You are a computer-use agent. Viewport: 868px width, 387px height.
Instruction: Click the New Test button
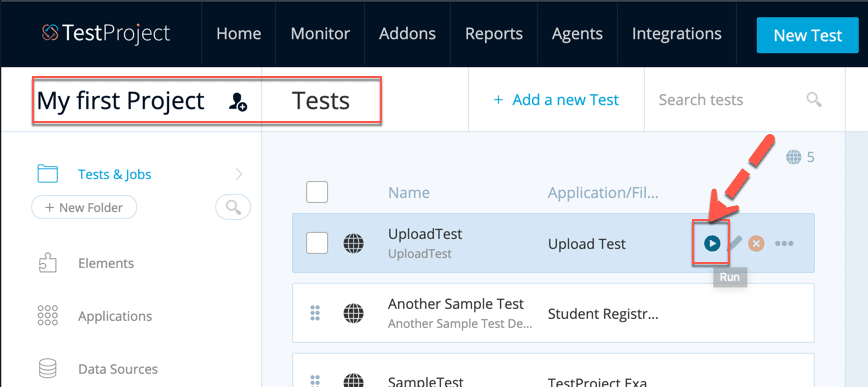(x=808, y=35)
